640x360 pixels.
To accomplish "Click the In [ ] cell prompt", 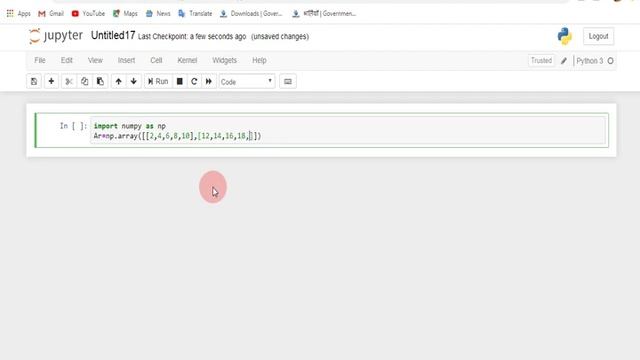I will coord(73,126).
